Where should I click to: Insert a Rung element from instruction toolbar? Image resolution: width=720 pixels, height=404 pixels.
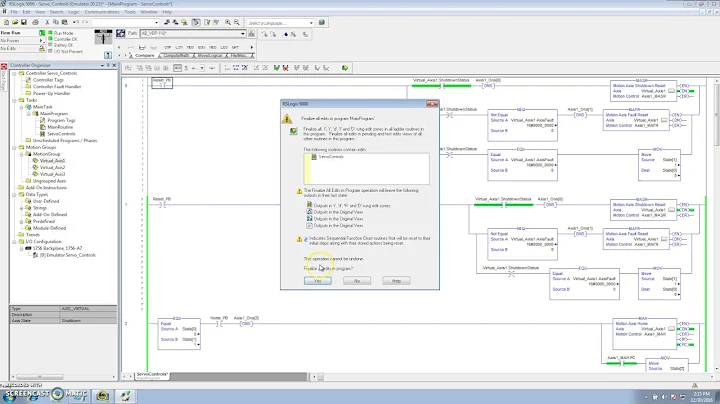[x=131, y=47]
